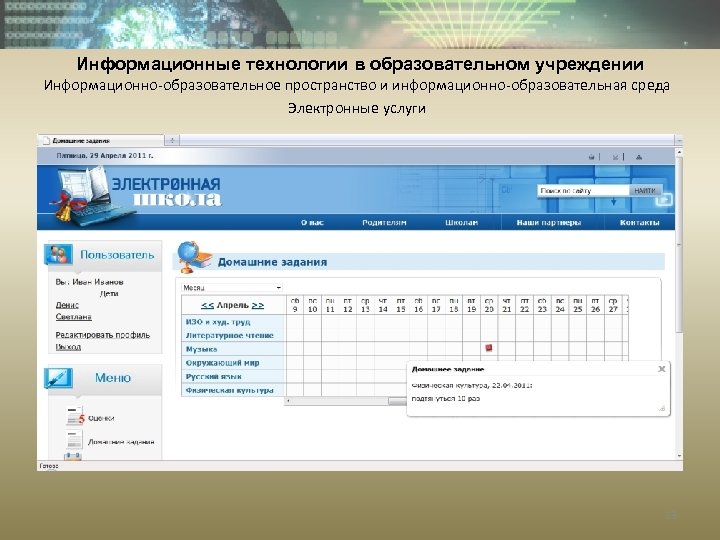Click the vertical scrollbar thumb
Image resolution: width=720 pixels, height=540 pixels.
(679, 243)
